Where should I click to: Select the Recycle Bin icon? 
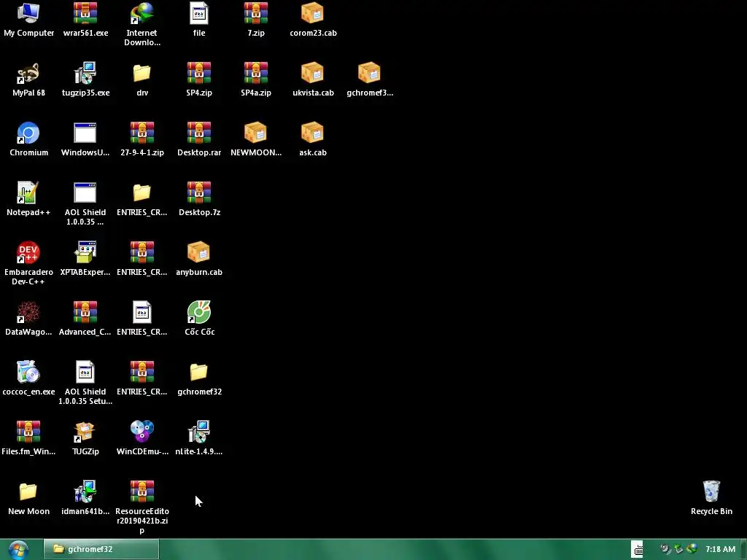pos(711,491)
